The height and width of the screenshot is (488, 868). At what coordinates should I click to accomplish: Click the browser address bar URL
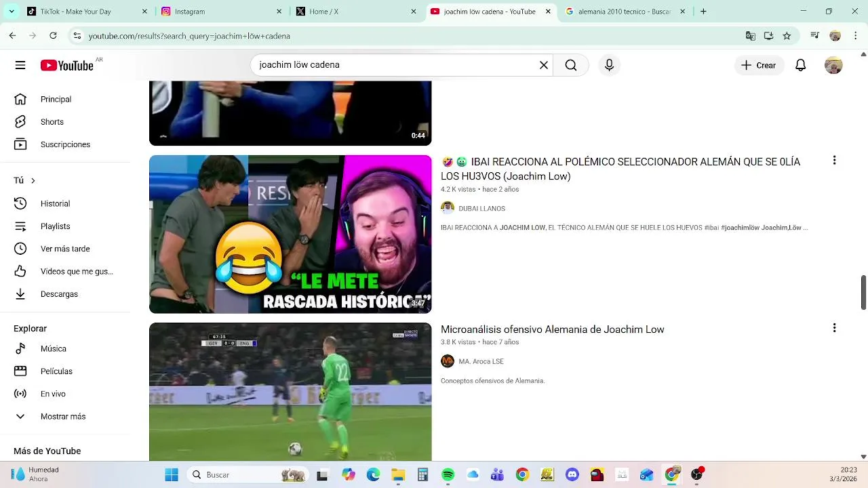189,36
